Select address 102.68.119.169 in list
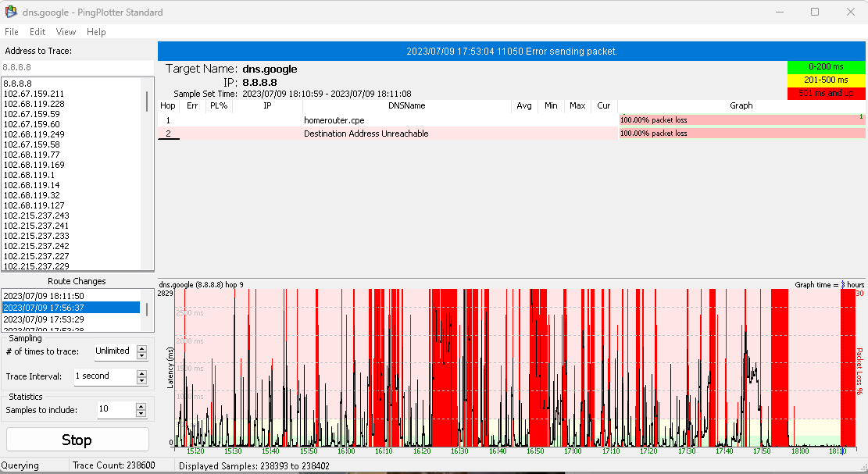 pos(34,165)
